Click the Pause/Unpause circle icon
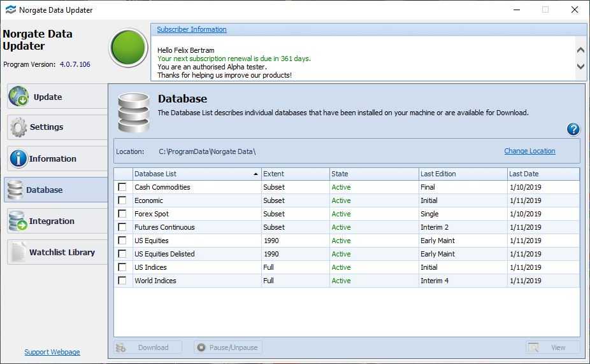The width and height of the screenshot is (590, 364). [201, 347]
